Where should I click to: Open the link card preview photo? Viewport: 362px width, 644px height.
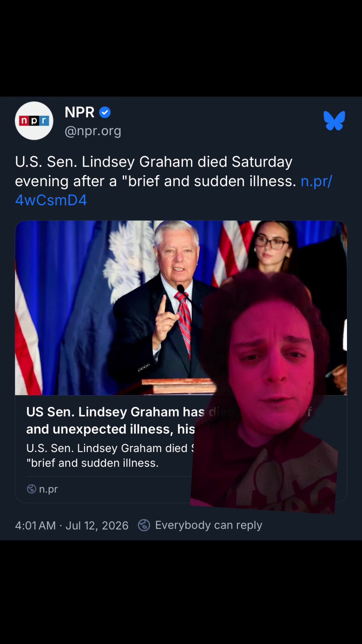[181, 308]
